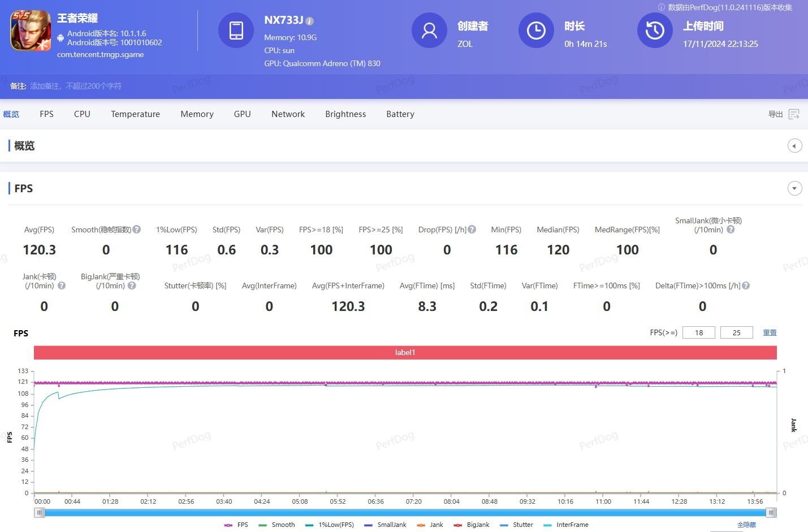The image size is (808, 532).
Task: Open help icon next to Smooth(稳帧指数)
Action: pos(137,230)
